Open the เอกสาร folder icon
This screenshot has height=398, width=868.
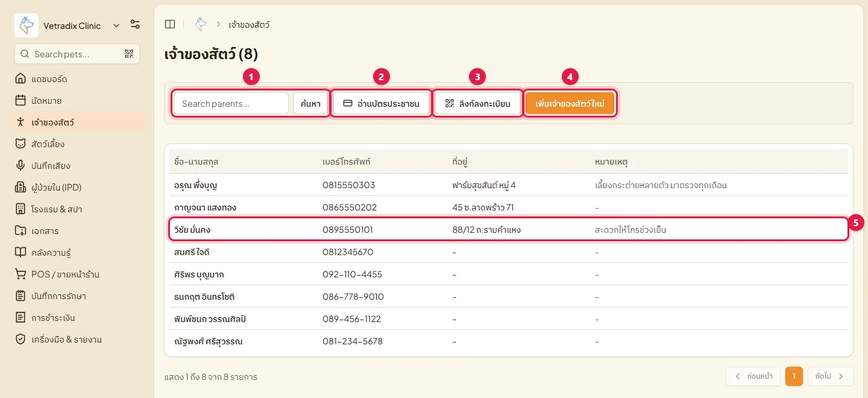pos(20,231)
